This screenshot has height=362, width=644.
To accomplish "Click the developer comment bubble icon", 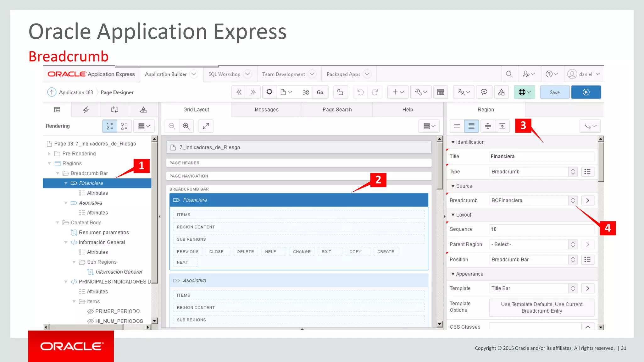I will pos(484,92).
